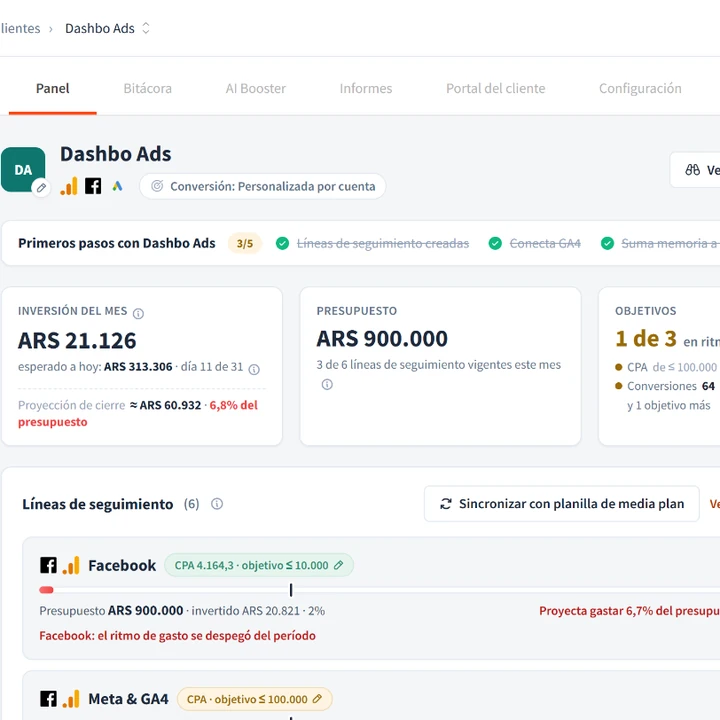This screenshot has width=720, height=720.
Task: Switch to the Bitácora tab
Action: 147,88
